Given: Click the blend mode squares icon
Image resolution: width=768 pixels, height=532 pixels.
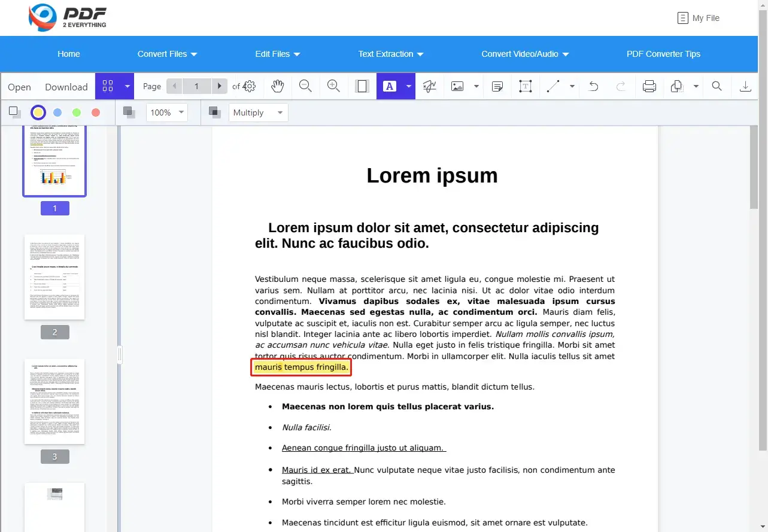Looking at the screenshot, I should click(x=214, y=112).
